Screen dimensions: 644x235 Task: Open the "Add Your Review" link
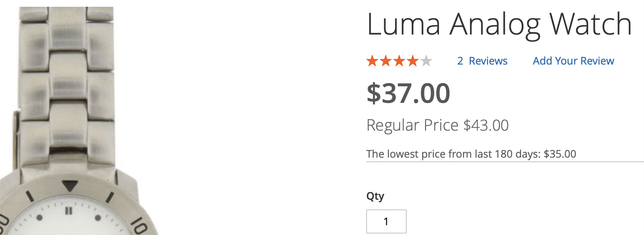pyautogui.click(x=573, y=61)
